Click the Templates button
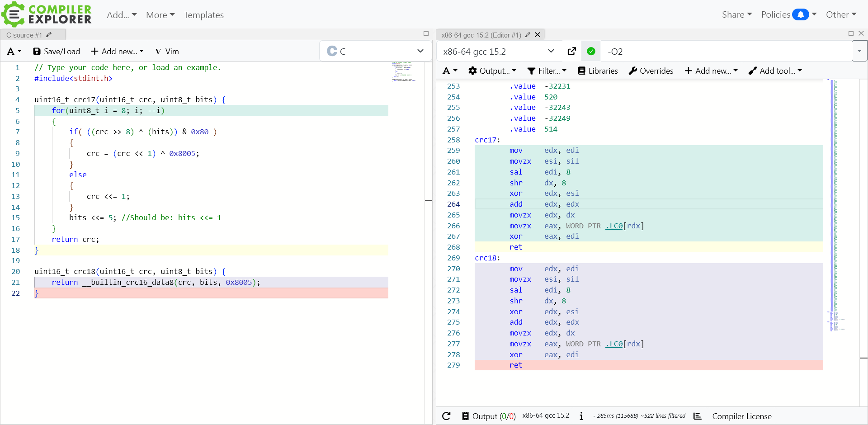The height and width of the screenshot is (425, 868). pos(203,15)
